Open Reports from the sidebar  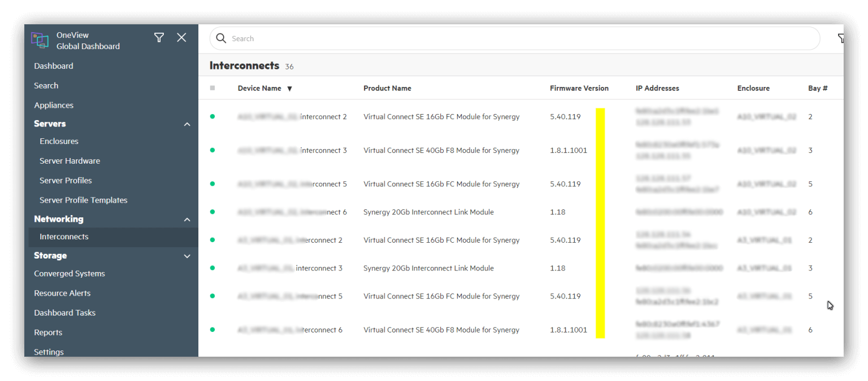(48, 332)
